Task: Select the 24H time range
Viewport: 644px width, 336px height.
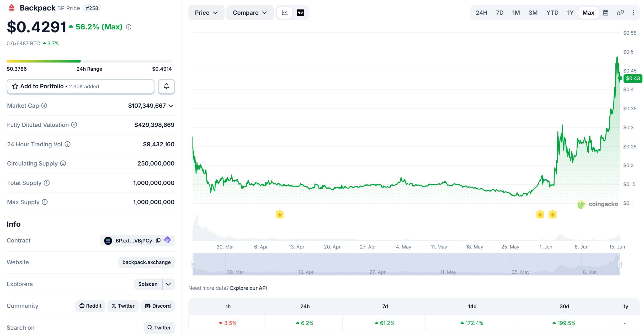Action: point(481,13)
